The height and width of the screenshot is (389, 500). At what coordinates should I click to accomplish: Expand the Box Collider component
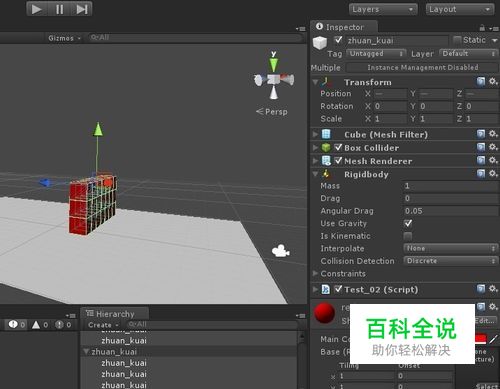click(x=315, y=147)
